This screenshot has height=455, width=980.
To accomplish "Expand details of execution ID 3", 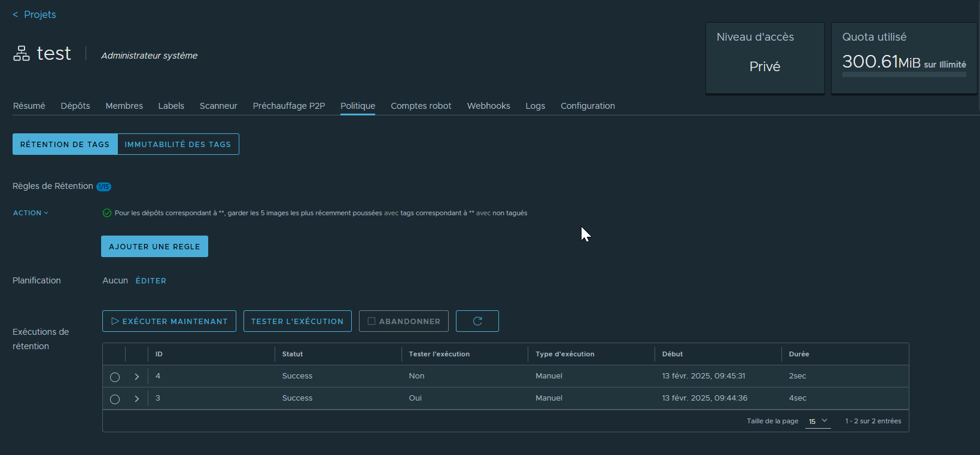I will (x=136, y=399).
